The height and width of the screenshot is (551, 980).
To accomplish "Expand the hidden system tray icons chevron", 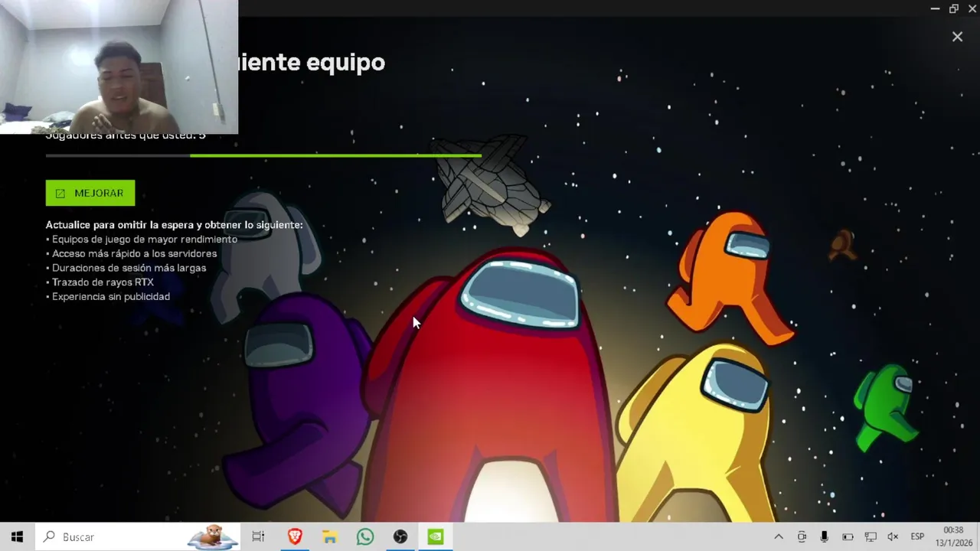I will [x=779, y=536].
